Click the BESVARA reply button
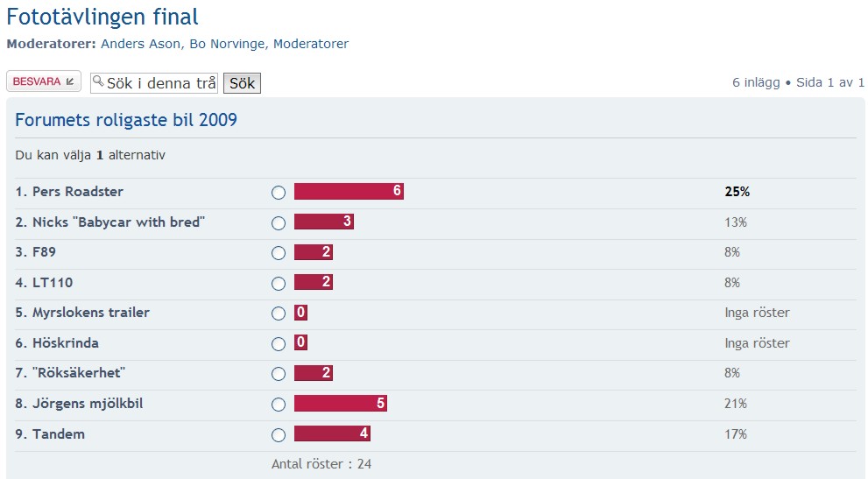868x479 pixels. [44, 81]
